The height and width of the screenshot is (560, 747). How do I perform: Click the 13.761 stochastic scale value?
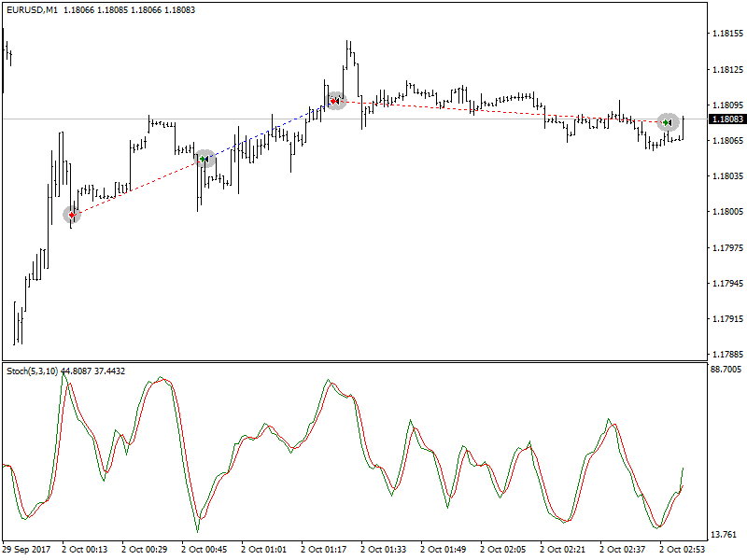[725, 535]
